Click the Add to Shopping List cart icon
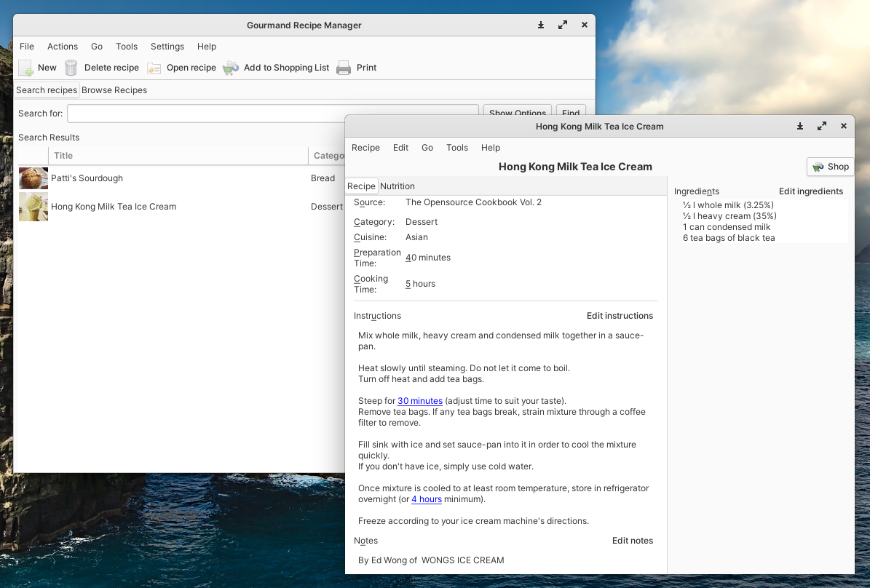Screen dimensions: 870x588 tap(231, 68)
